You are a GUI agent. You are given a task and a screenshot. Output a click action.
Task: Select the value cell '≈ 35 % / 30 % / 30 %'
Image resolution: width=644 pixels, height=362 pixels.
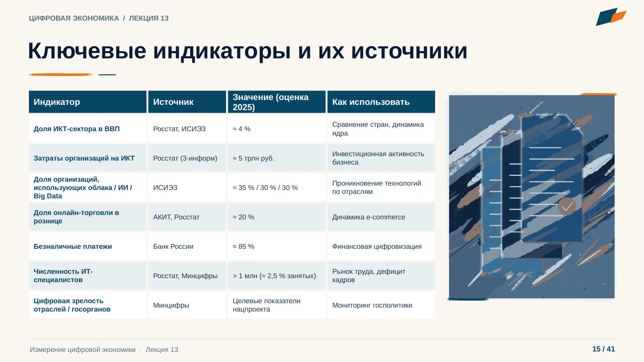[277, 188]
